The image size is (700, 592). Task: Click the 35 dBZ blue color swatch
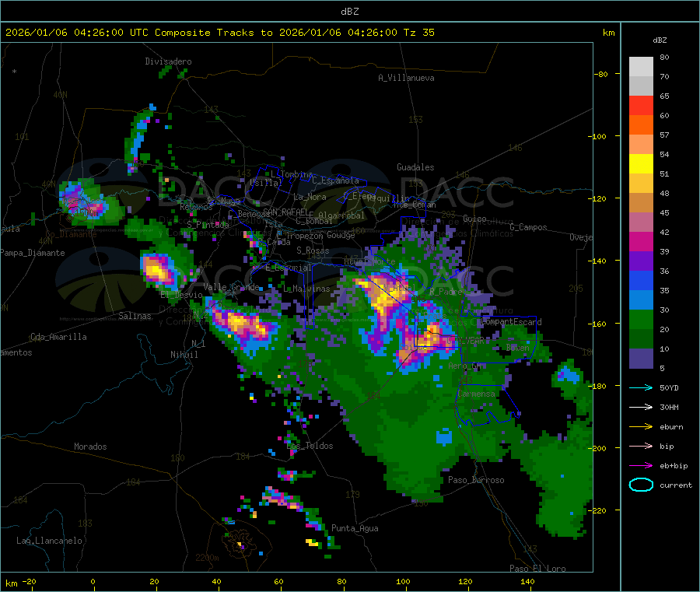[x=641, y=300]
